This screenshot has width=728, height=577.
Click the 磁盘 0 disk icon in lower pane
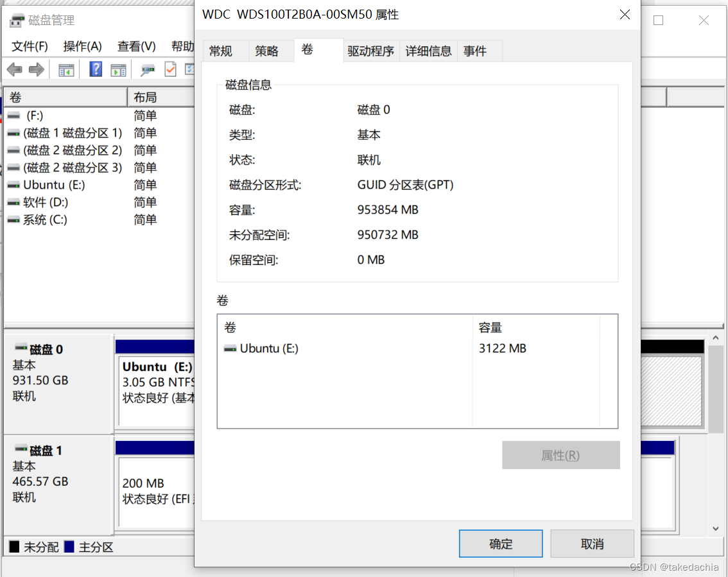coord(21,347)
